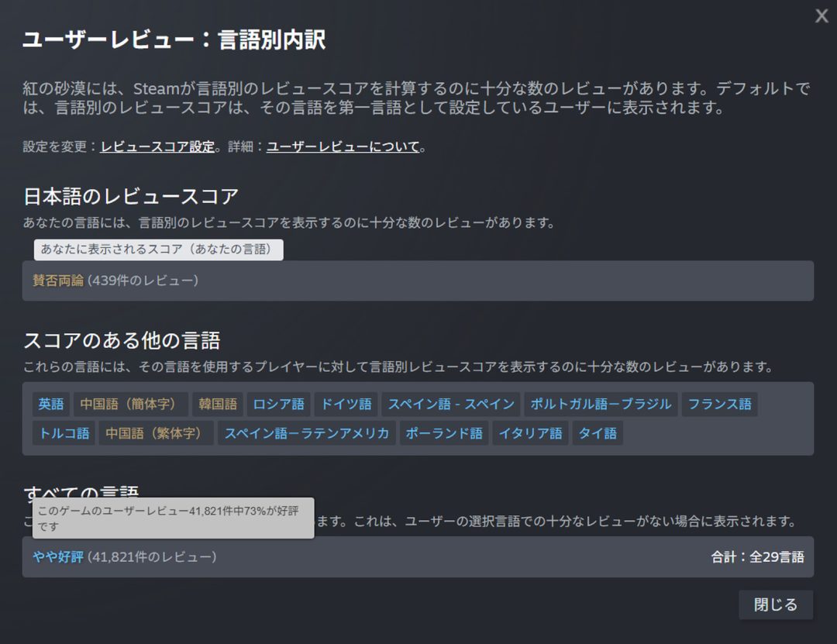Choose the ポルトガル語－ブラジル tag
Image resolution: width=837 pixels, height=644 pixels.
click(601, 405)
